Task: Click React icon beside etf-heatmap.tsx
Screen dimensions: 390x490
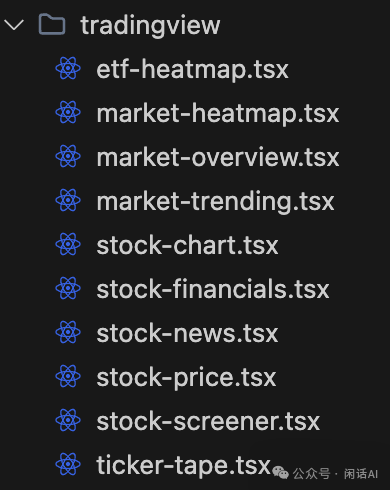Action: [68, 68]
